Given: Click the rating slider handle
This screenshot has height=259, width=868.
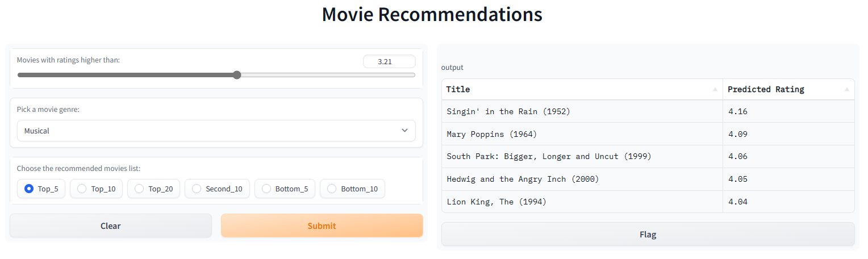Looking at the screenshot, I should (x=237, y=75).
